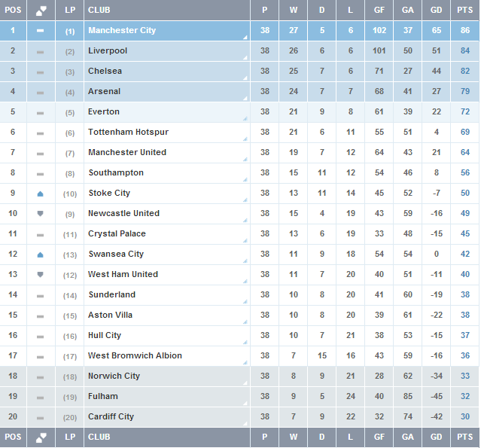The width and height of the screenshot is (481, 448).
Task: Open the West Bromwich Albion club link
Action: tap(135, 355)
